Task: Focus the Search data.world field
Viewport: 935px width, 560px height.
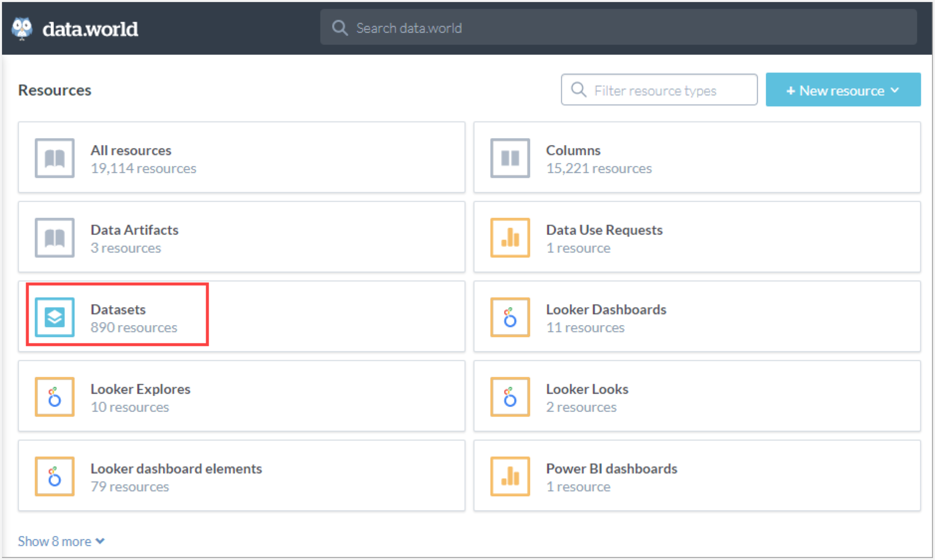Action: coord(618,27)
